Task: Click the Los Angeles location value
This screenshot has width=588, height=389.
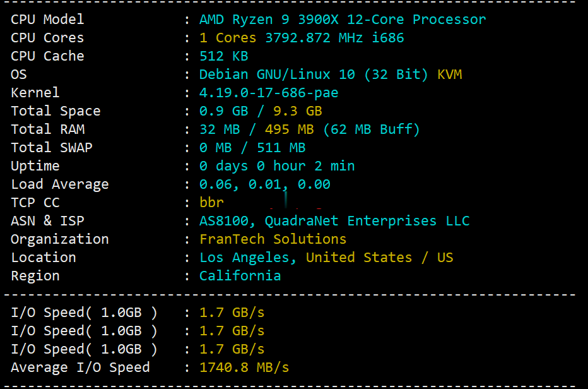Action: 248,258
